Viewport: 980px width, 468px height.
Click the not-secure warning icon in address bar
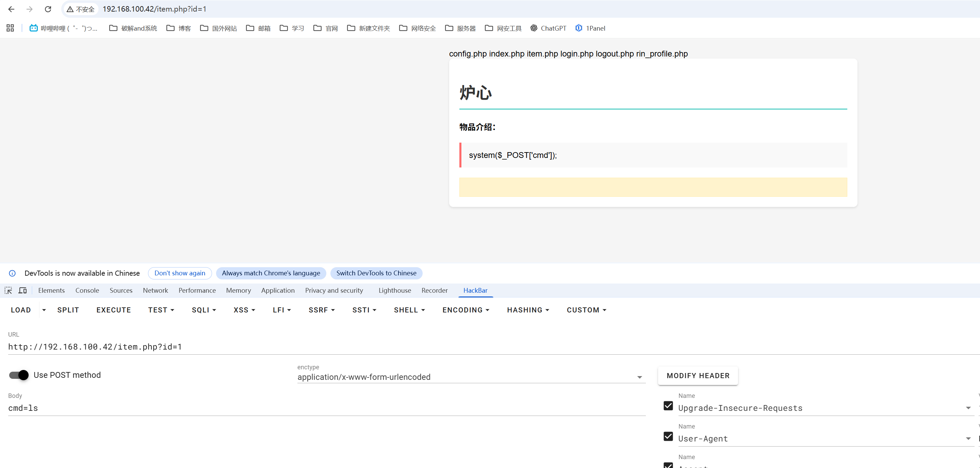[x=70, y=9]
